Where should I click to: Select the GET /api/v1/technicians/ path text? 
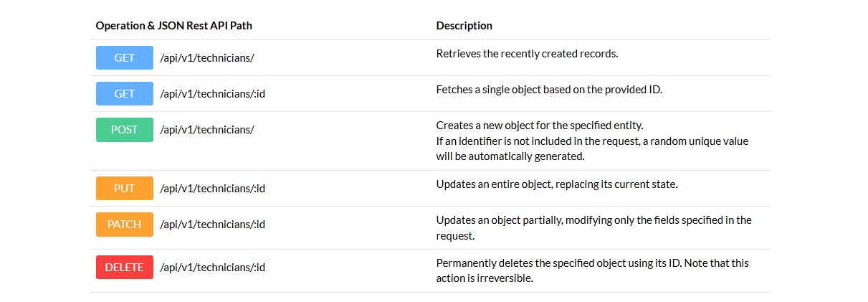[207, 58]
